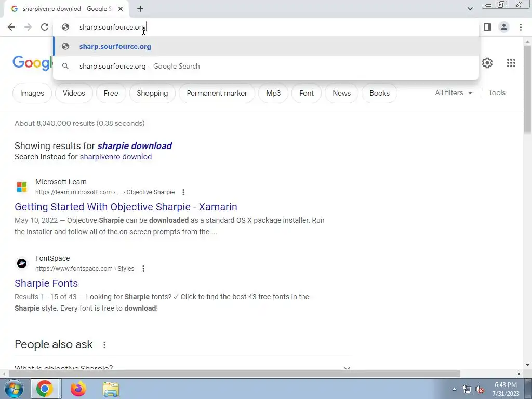Close the sharpivenro download tab
Screen dimensions: 532x399
click(121, 9)
